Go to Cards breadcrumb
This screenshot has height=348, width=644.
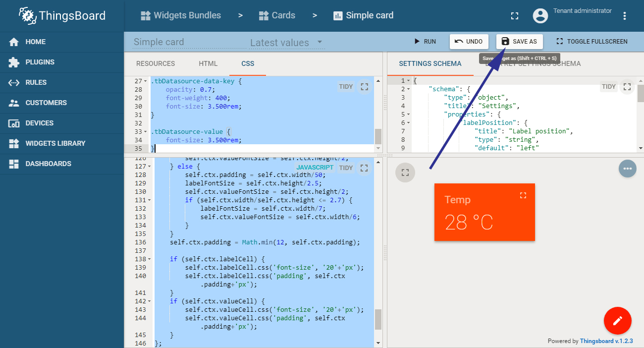[x=277, y=15]
